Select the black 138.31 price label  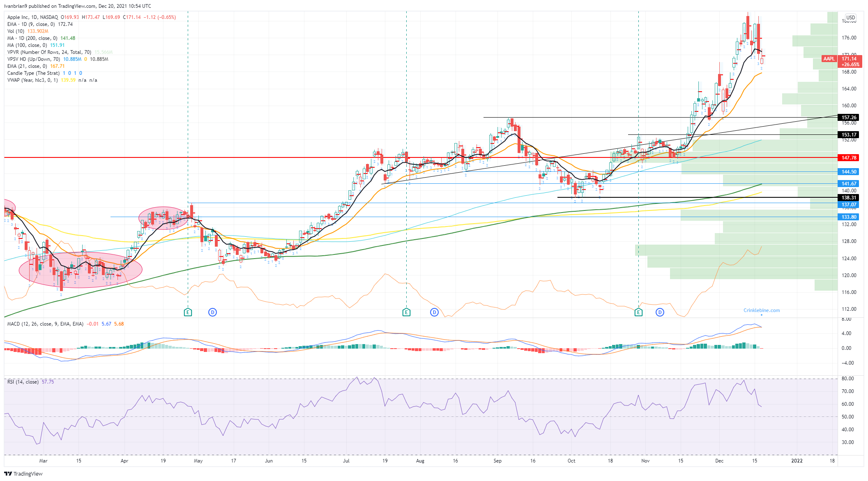coord(849,198)
